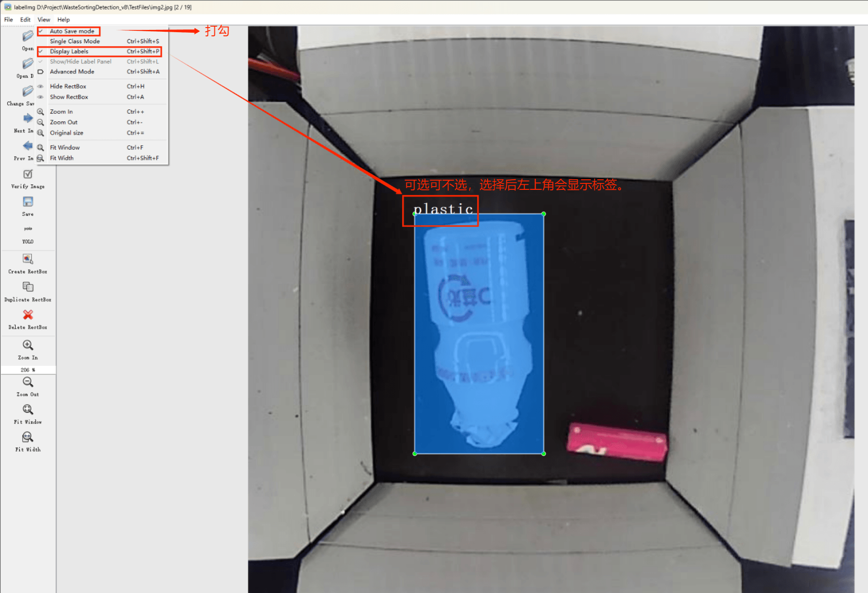
Task: Select the blue plastic bounding box
Action: (x=479, y=334)
